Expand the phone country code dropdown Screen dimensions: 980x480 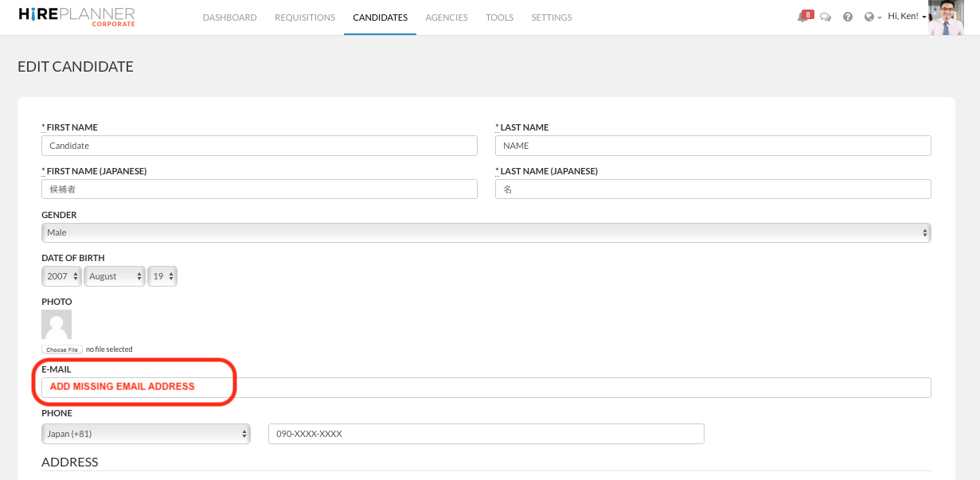point(146,434)
